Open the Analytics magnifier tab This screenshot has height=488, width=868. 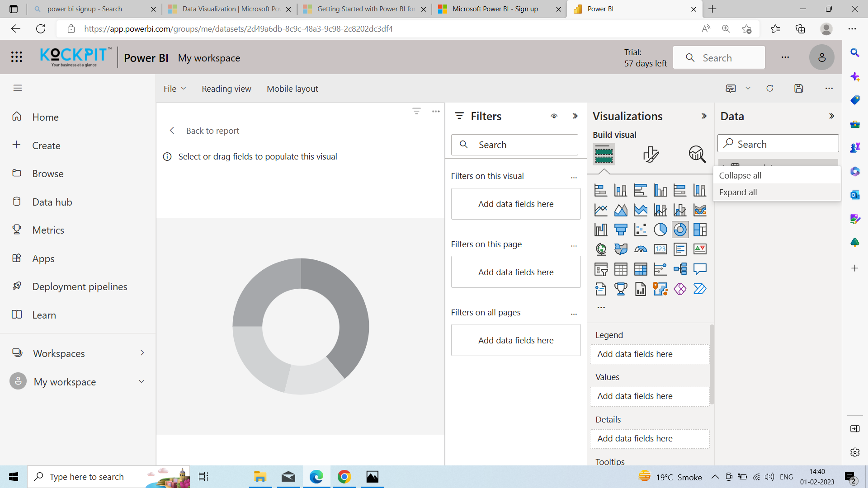(697, 154)
